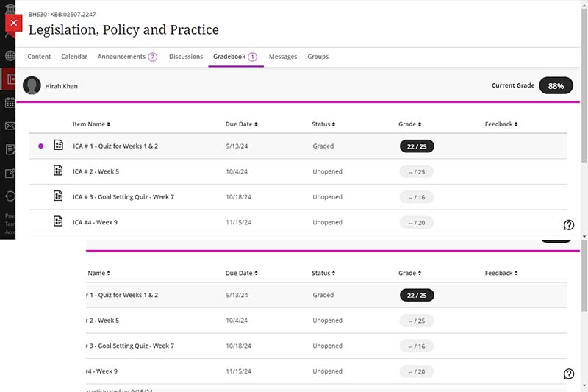Click the 88% Current Grade pill
Image resolution: width=588 pixels, height=392 pixels.
pos(556,86)
